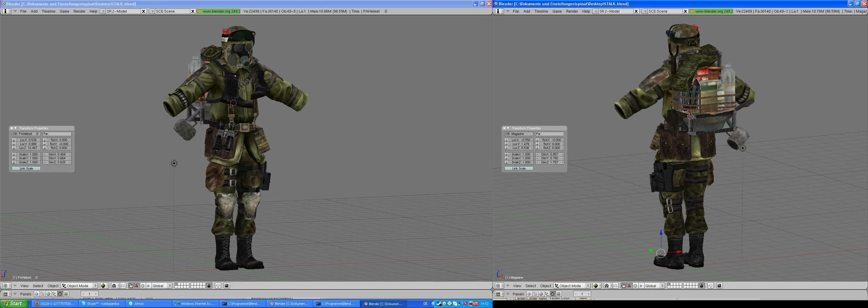Toggle RotX lock in PAHelmet transform panel
The image size is (868, 308).
click(x=45, y=140)
